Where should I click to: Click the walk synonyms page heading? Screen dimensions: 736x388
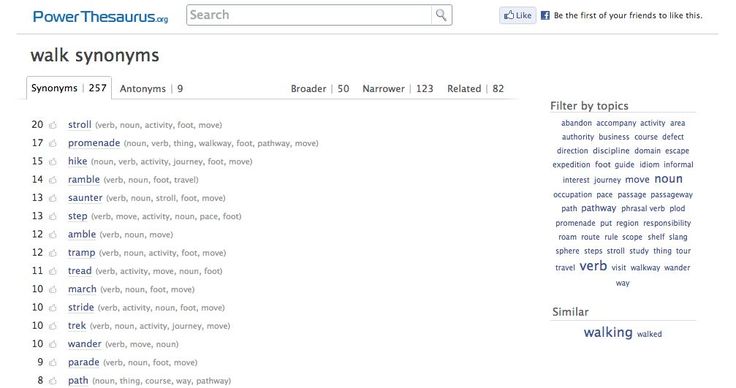(95, 56)
